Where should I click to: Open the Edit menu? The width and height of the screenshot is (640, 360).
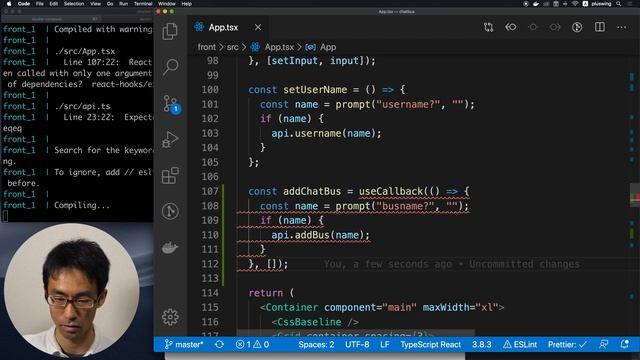(53, 4)
